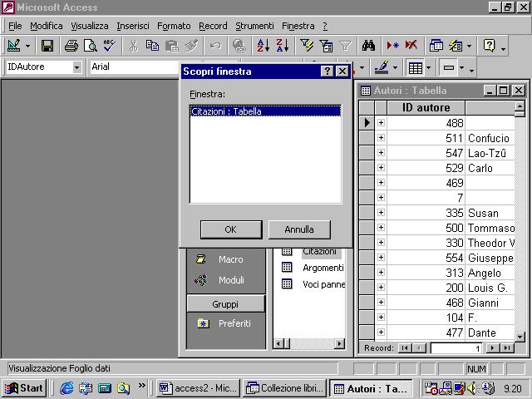Expand subdatasheet for Susan row
532x399 pixels.
[381, 213]
